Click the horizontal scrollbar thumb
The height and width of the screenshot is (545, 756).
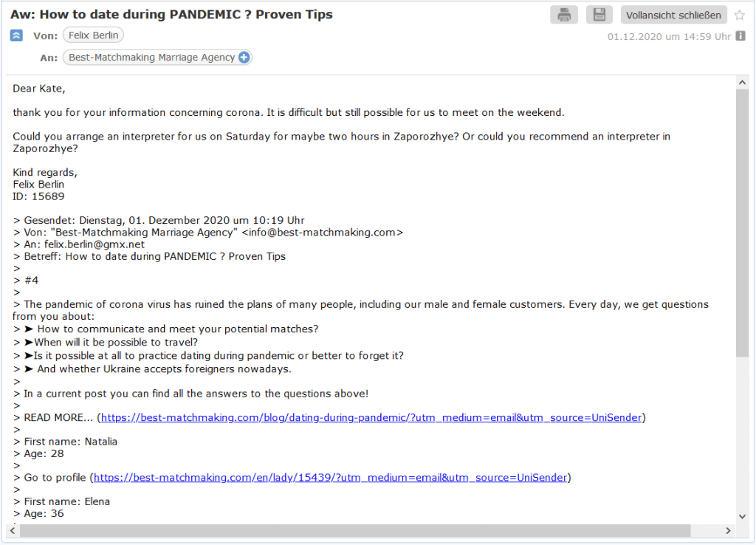(354, 531)
